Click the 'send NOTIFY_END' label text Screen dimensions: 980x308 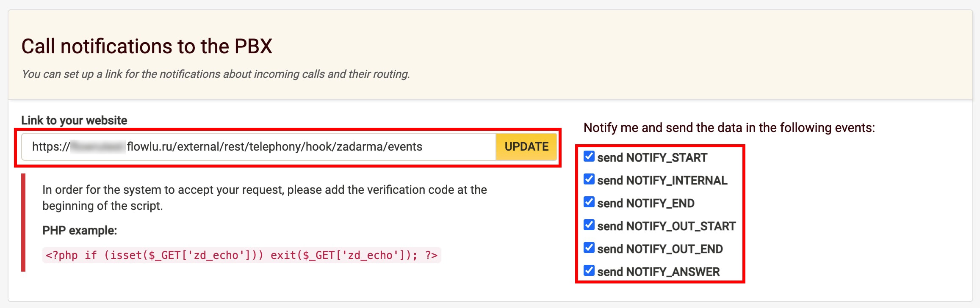click(645, 203)
